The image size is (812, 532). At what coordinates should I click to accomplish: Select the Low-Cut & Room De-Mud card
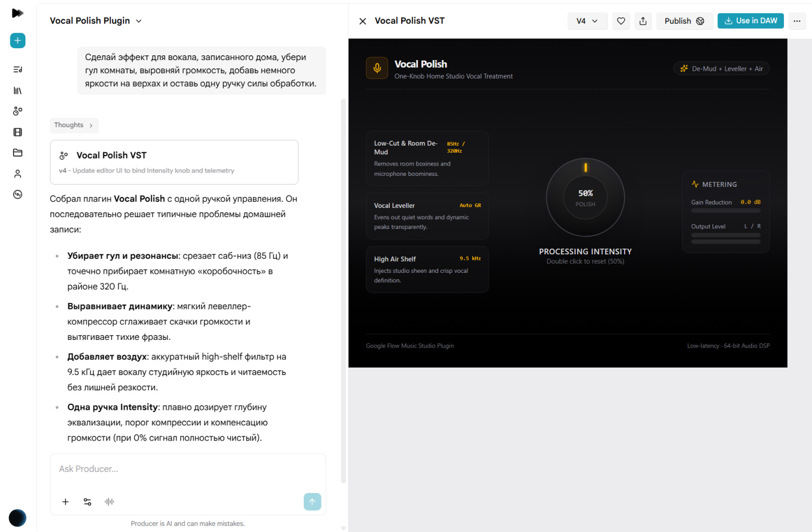[427, 158]
